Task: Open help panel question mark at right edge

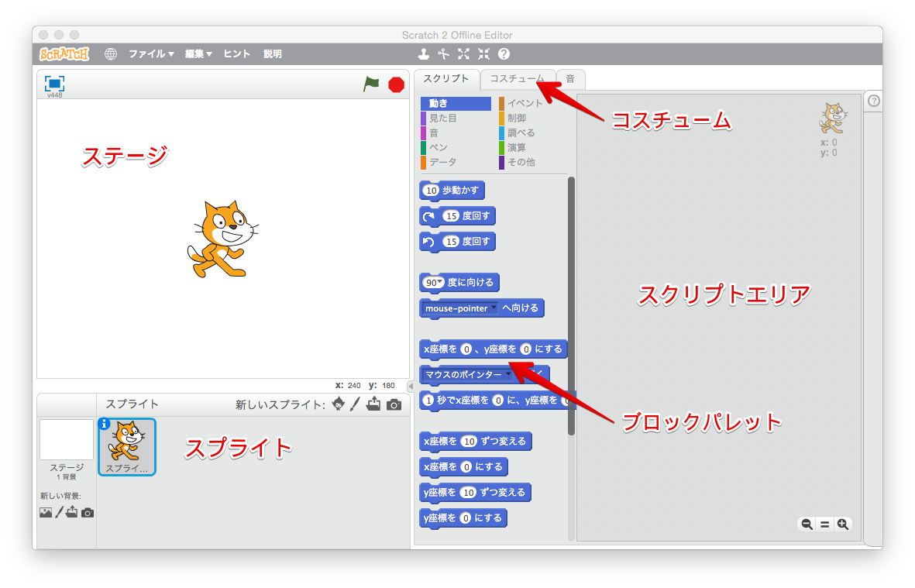Action: tap(874, 101)
